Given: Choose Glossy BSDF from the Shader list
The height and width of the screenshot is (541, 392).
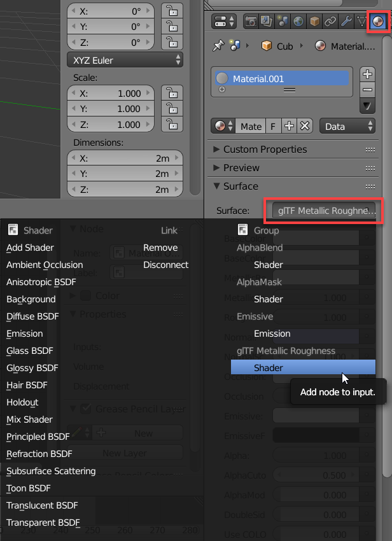Looking at the screenshot, I should pyautogui.click(x=32, y=368).
